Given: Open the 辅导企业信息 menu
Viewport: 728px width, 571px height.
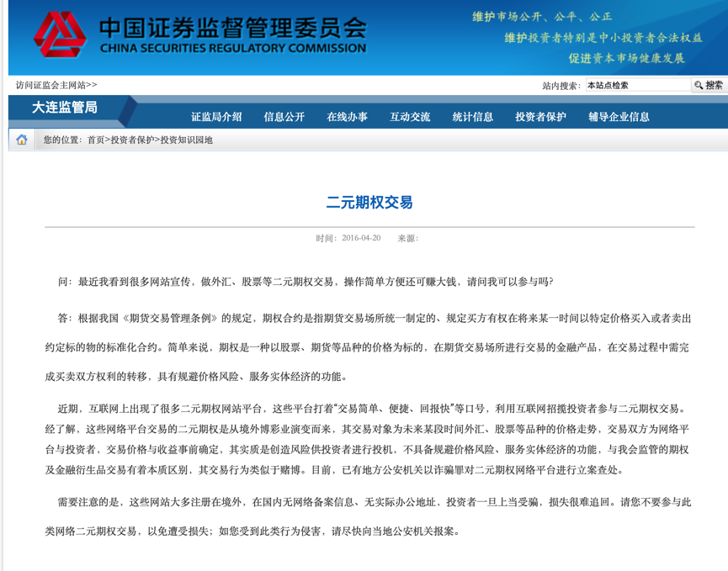Looking at the screenshot, I should point(619,117).
